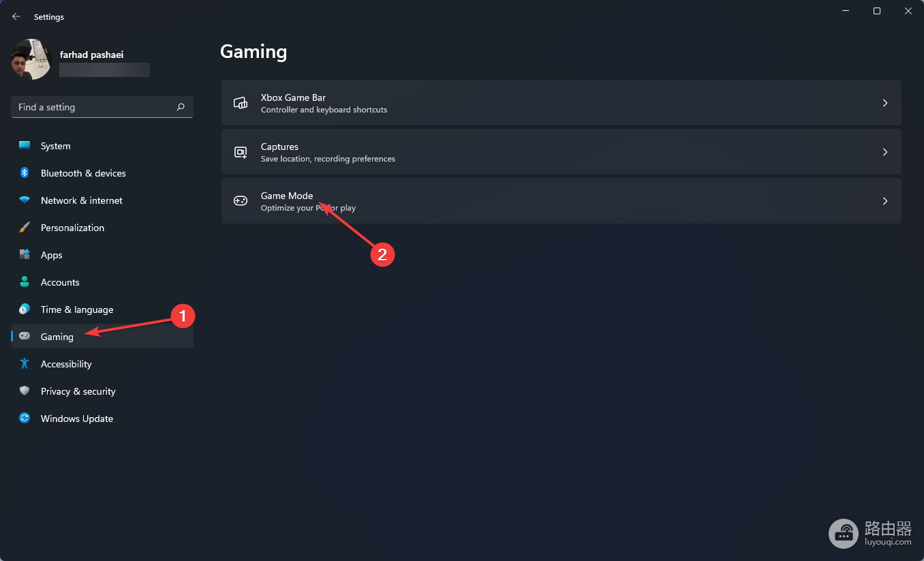Click the user profile picture
Screen dimensions: 924x561
click(31, 59)
